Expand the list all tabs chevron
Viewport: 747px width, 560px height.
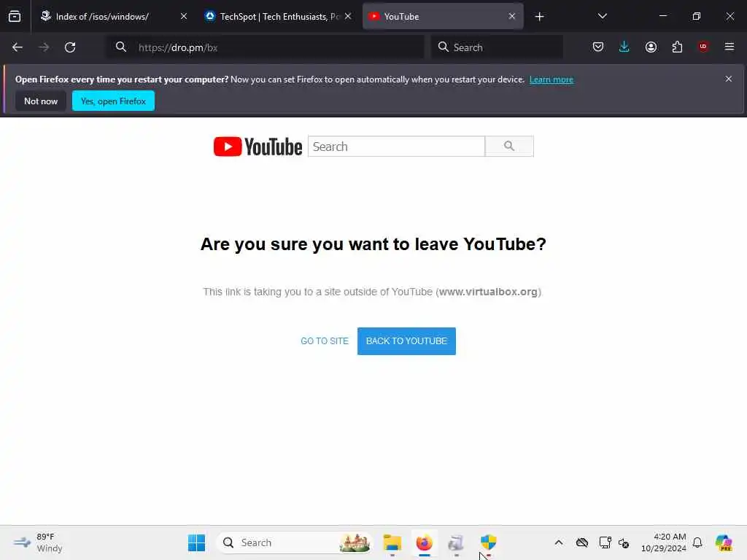pyautogui.click(x=602, y=16)
